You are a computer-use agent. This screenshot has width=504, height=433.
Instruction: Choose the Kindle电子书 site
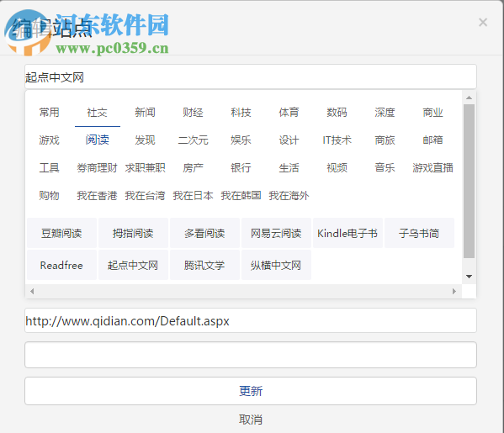coord(347,233)
